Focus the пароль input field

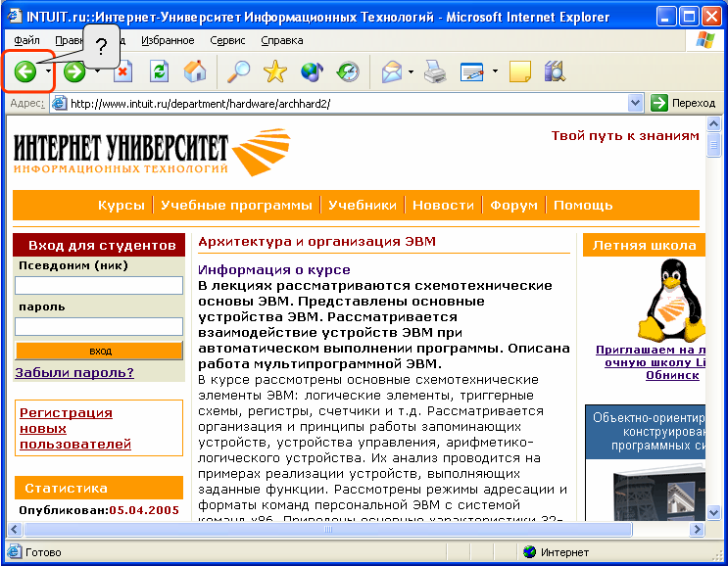click(99, 327)
